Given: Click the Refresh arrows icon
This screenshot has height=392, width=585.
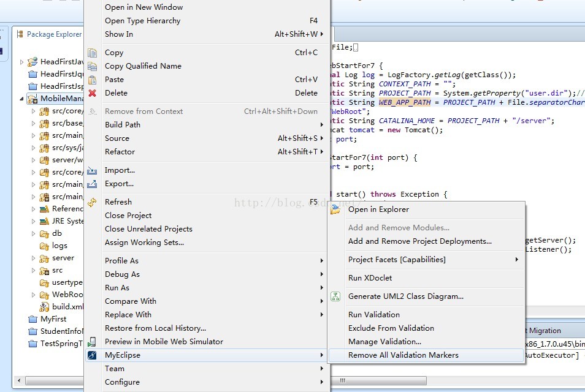Looking at the screenshot, I should click(92, 202).
